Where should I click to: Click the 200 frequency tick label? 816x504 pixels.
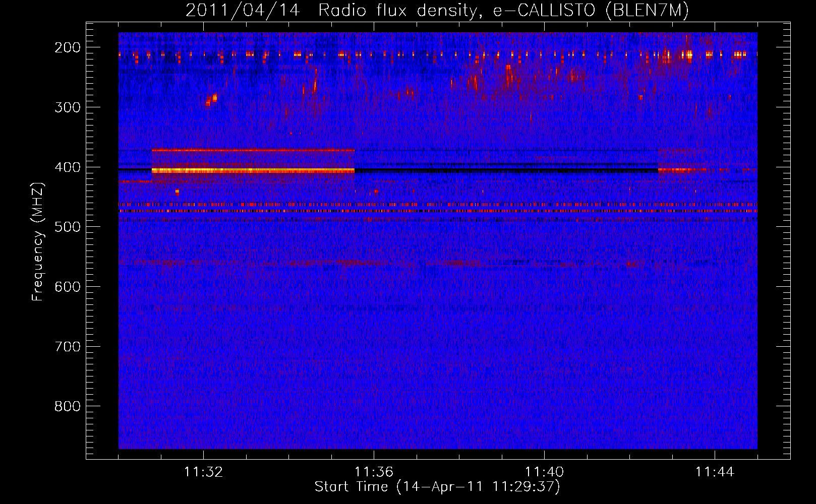pyautogui.click(x=68, y=47)
